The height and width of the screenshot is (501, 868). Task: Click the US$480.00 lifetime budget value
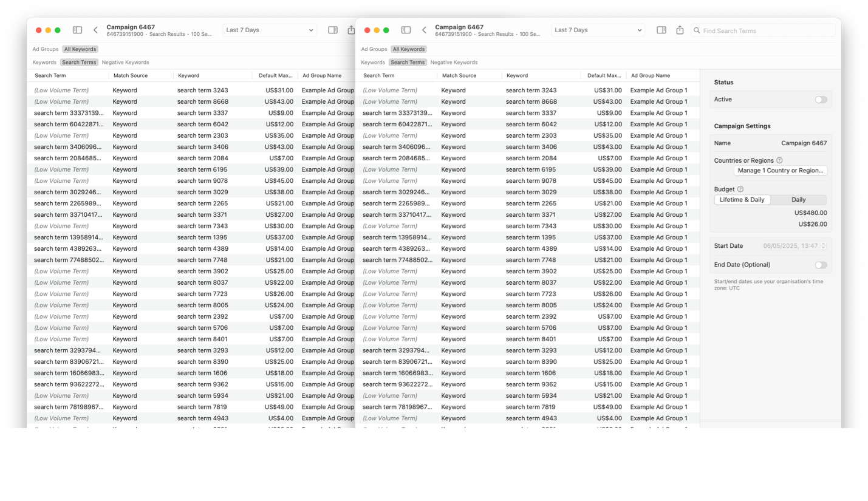[x=810, y=213]
